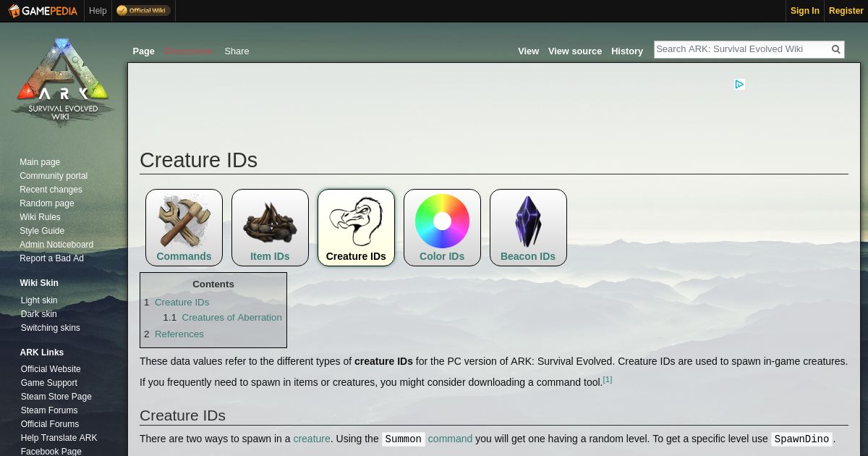Click the Commands hammer and wrench icon

tap(184, 221)
